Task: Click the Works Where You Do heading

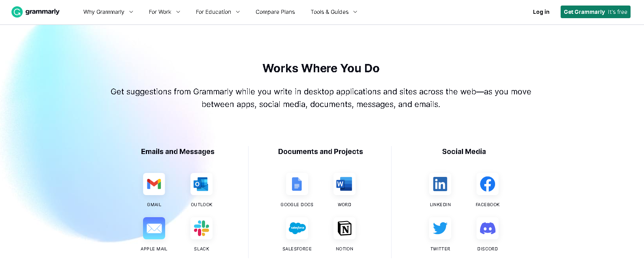Action: (321, 68)
